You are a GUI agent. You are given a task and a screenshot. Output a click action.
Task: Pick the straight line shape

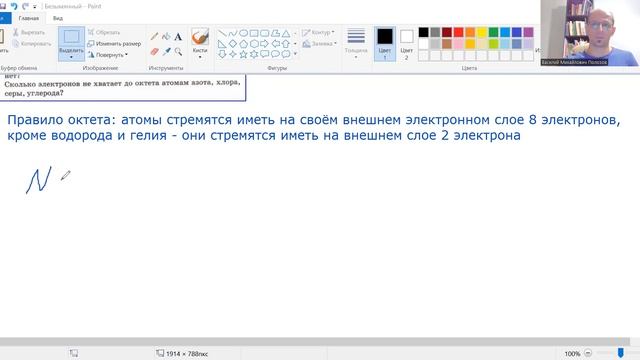[222, 33]
